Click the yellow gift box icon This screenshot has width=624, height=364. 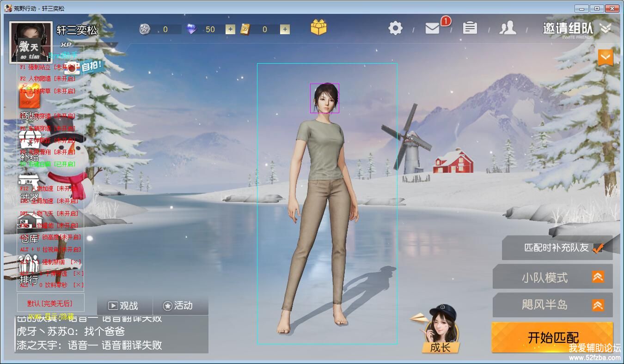click(x=318, y=27)
